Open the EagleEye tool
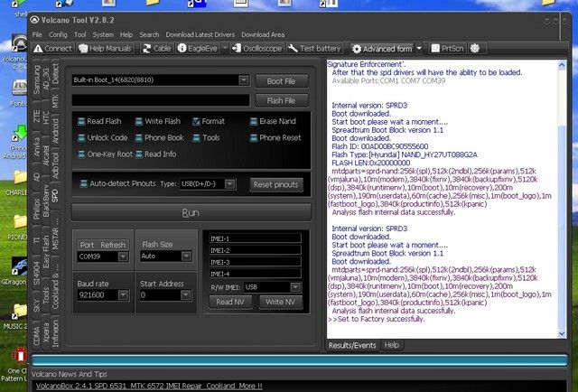This screenshot has height=392, width=578. click(197, 48)
